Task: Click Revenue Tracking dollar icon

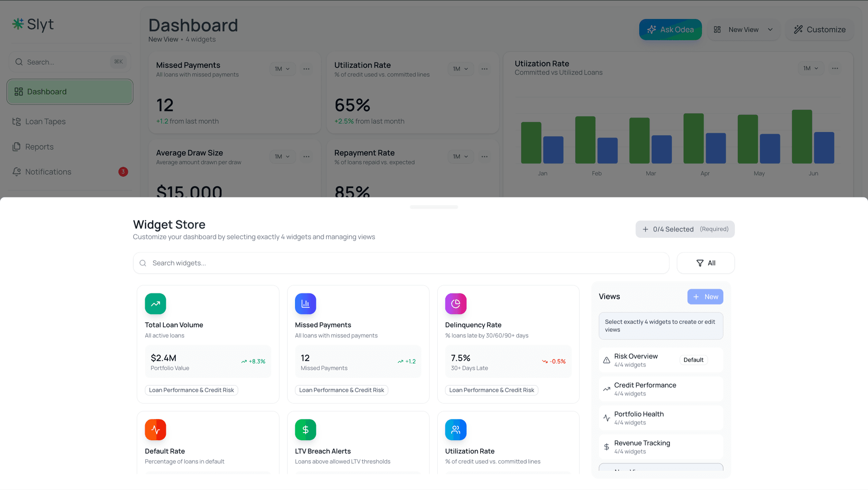Action: 607,447
